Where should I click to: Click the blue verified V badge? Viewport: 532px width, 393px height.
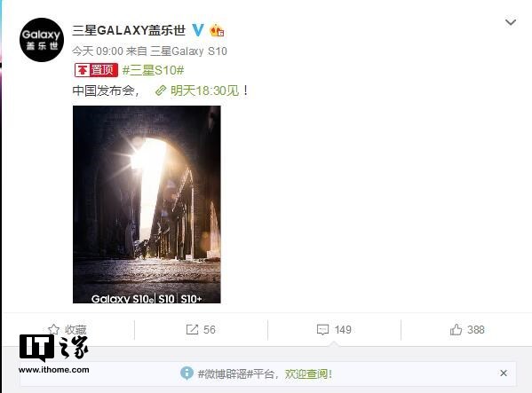tap(198, 30)
